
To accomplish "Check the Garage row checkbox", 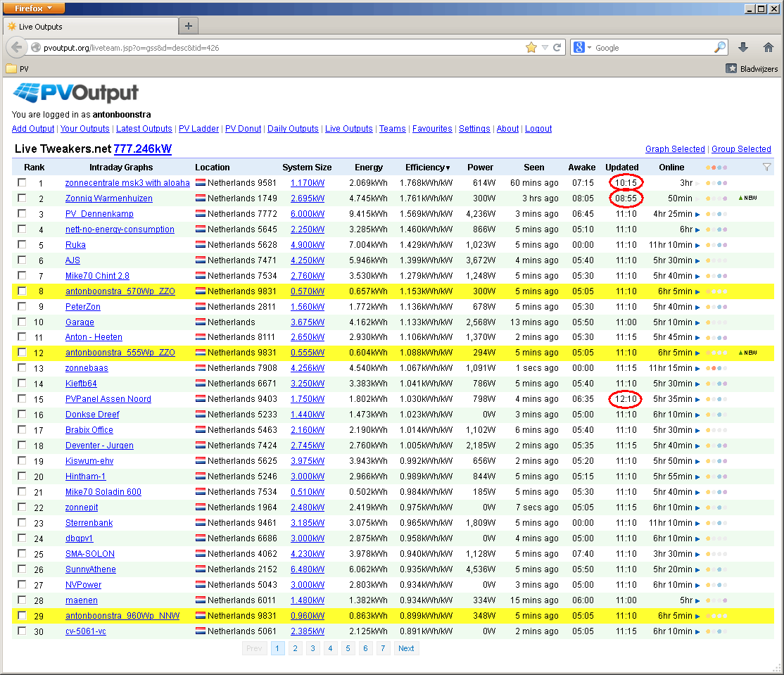I will 22,322.
